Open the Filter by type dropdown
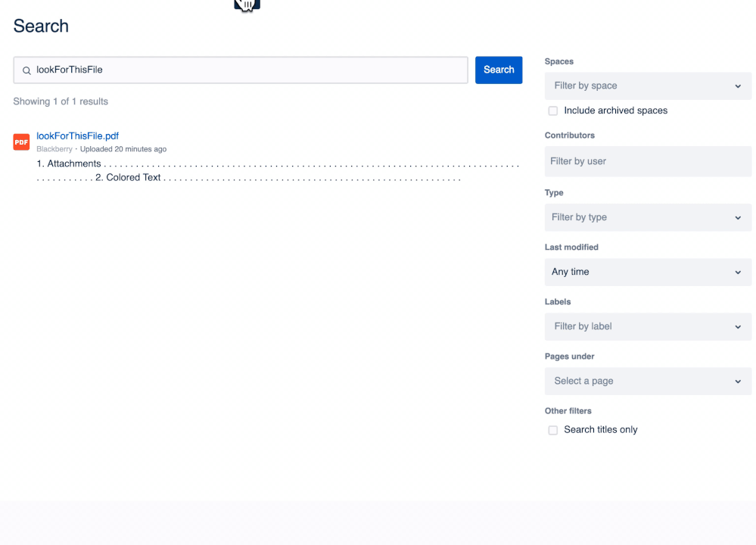 pos(648,217)
